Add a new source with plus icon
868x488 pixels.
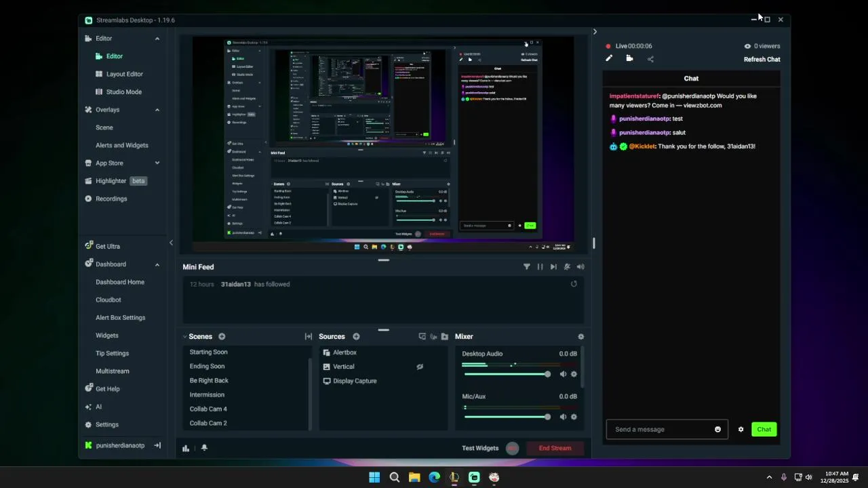[x=356, y=337]
